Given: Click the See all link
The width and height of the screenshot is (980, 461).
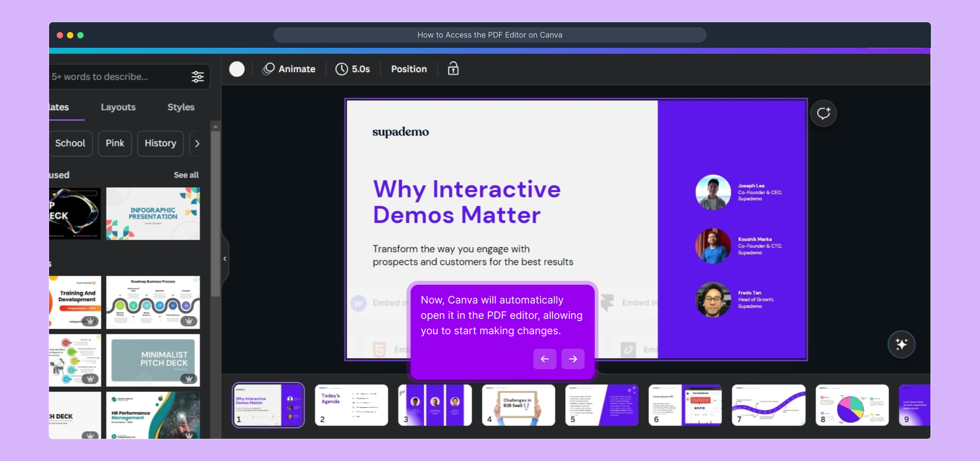Looking at the screenshot, I should point(186,175).
